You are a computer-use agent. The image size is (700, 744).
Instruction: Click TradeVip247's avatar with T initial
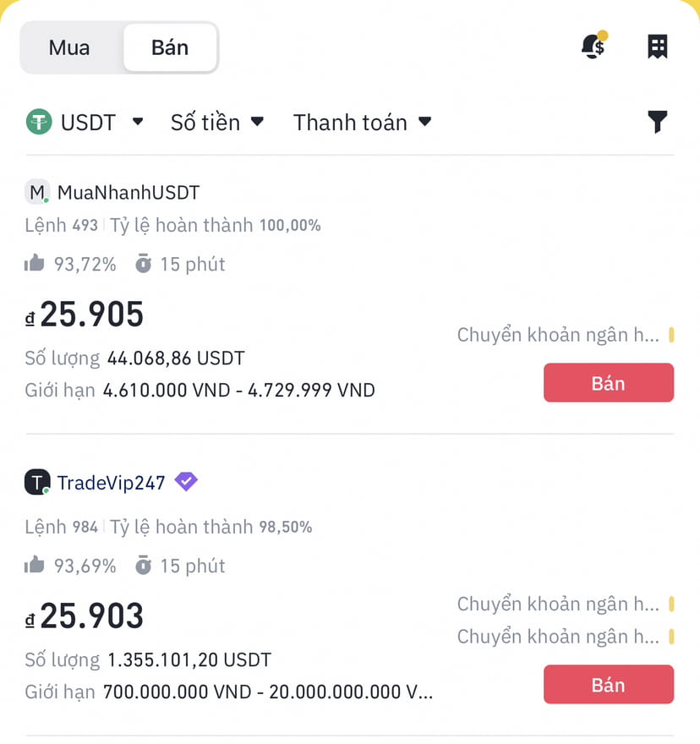coord(36,483)
